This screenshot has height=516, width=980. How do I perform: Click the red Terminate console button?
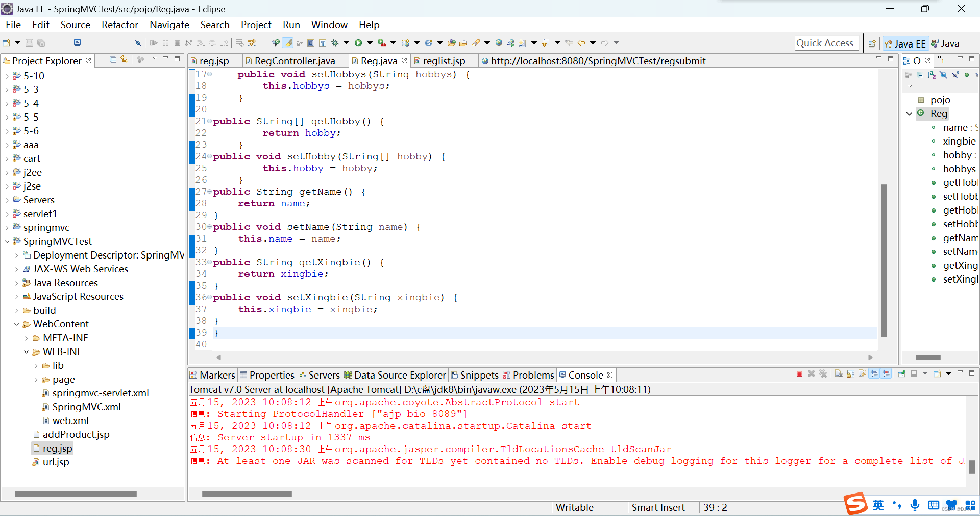[x=799, y=374]
